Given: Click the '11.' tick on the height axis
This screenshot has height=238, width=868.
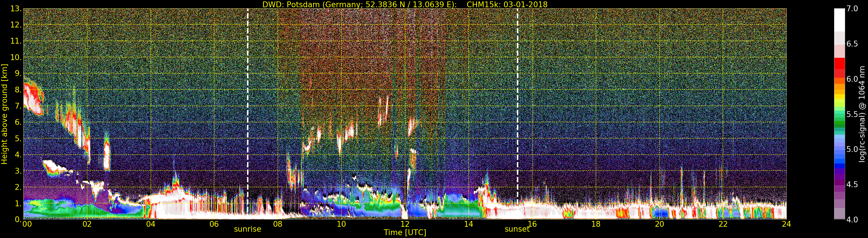Looking at the screenshot, I should pos(16,41).
